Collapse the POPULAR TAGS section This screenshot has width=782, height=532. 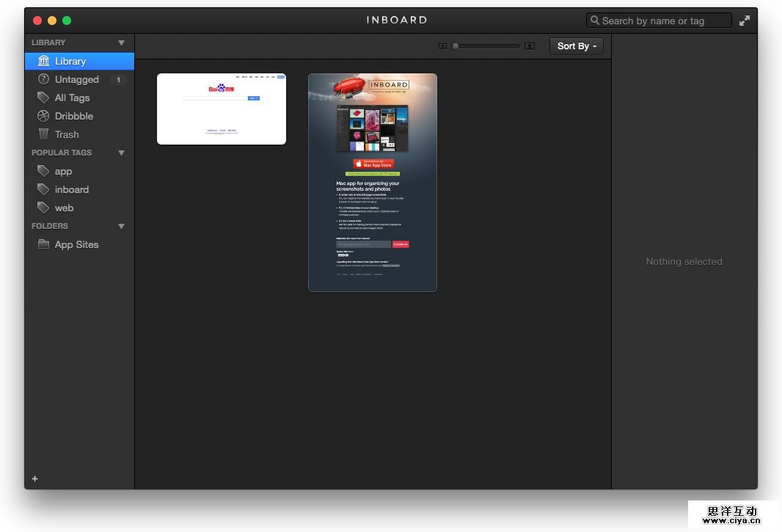pos(122,153)
